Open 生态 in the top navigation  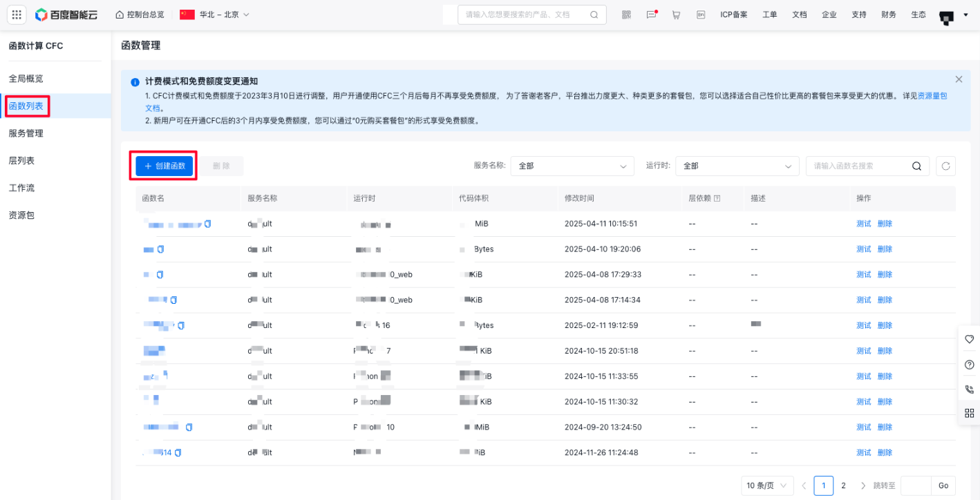click(918, 15)
